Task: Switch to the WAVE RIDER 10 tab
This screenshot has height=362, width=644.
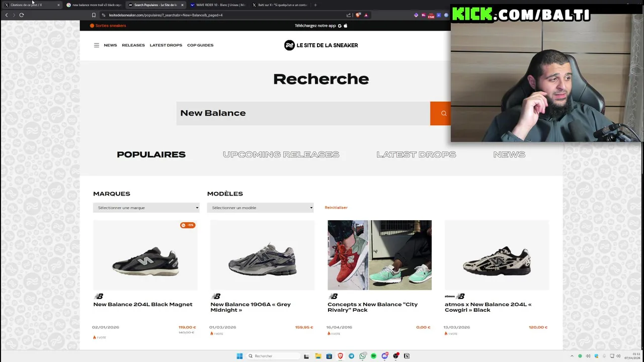Action: 217,5
